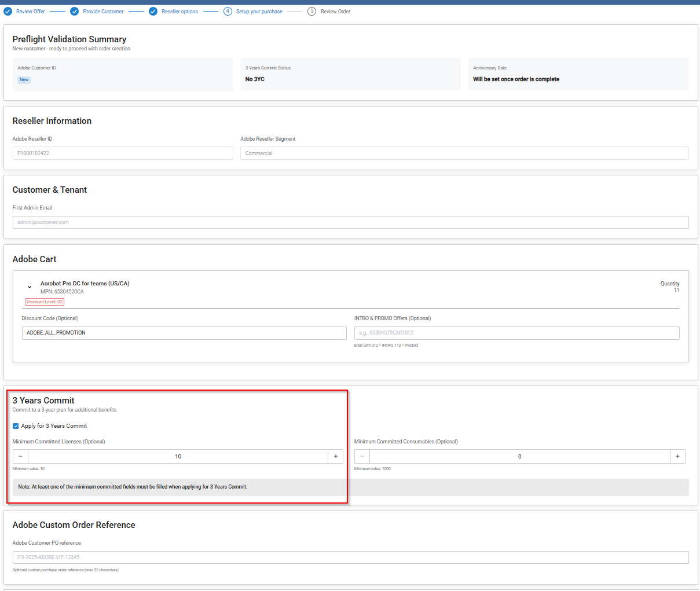Click the Reseller options checkmark icon
Screen dimensions: 700x591
[x=153, y=12]
